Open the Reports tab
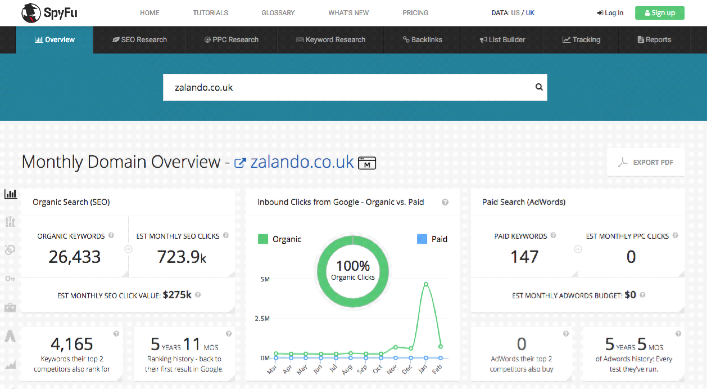The width and height of the screenshot is (708, 389). coord(654,40)
